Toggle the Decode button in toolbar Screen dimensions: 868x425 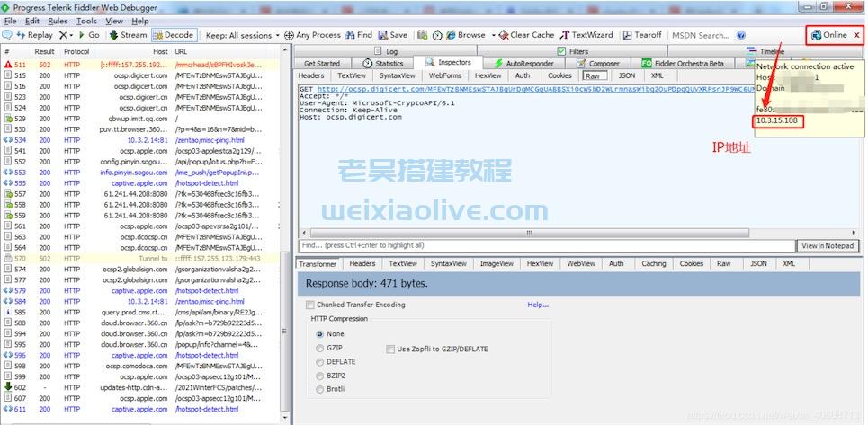point(173,35)
